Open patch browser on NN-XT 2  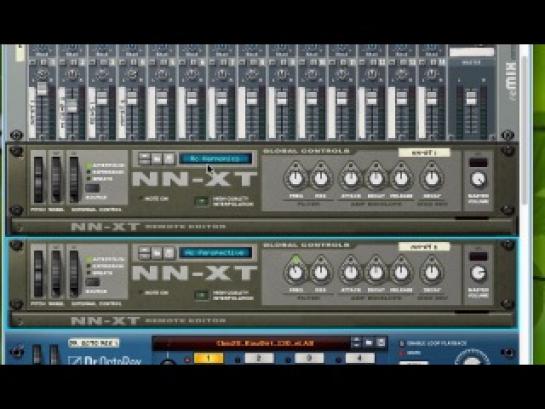pos(157,253)
